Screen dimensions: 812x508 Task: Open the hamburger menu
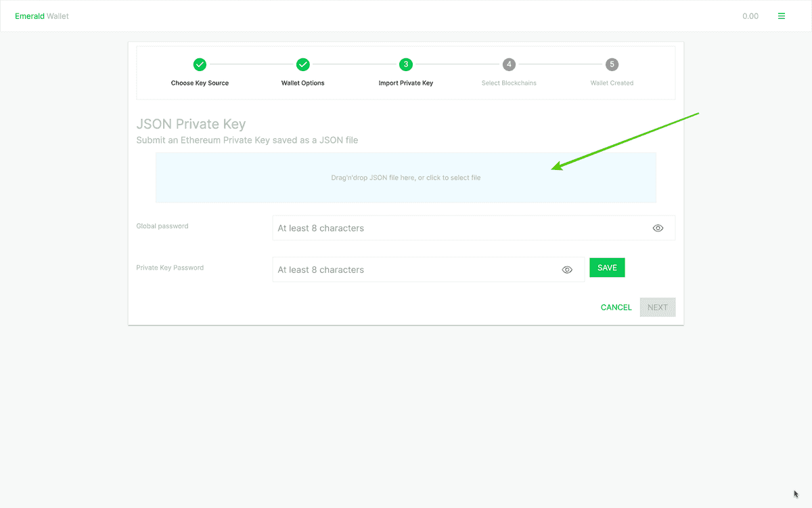[x=782, y=16]
